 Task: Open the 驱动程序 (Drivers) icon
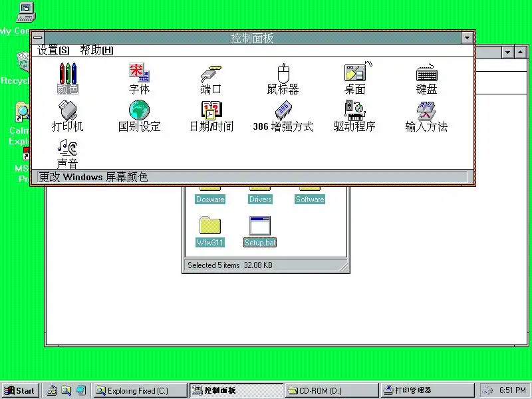355,116
